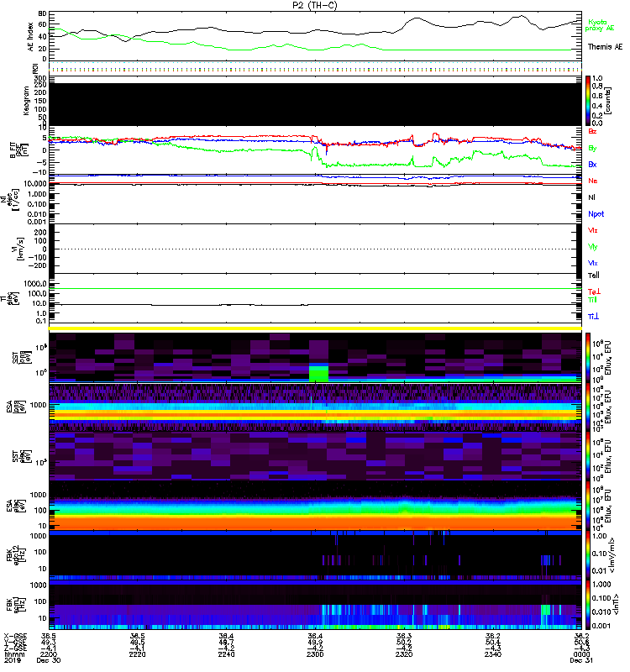630x672 pixels.
Task: Select the red Te⊥ legend label
Action: tap(594, 291)
